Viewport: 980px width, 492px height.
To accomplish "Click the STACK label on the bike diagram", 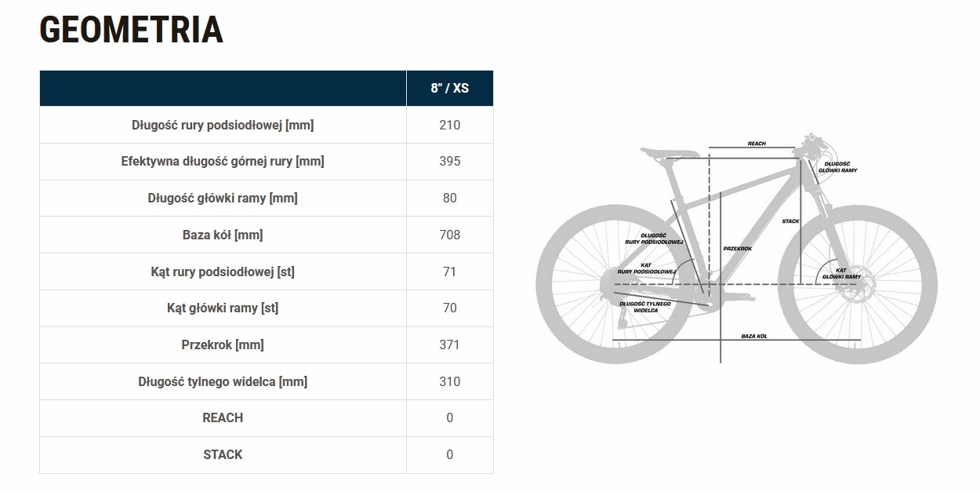I will tap(790, 221).
